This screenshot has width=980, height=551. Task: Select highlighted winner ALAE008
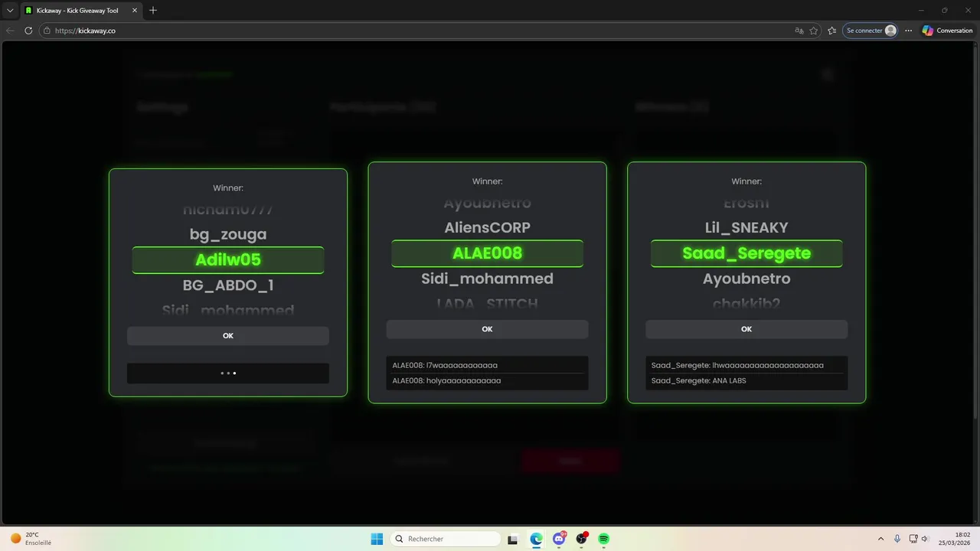pyautogui.click(x=487, y=253)
